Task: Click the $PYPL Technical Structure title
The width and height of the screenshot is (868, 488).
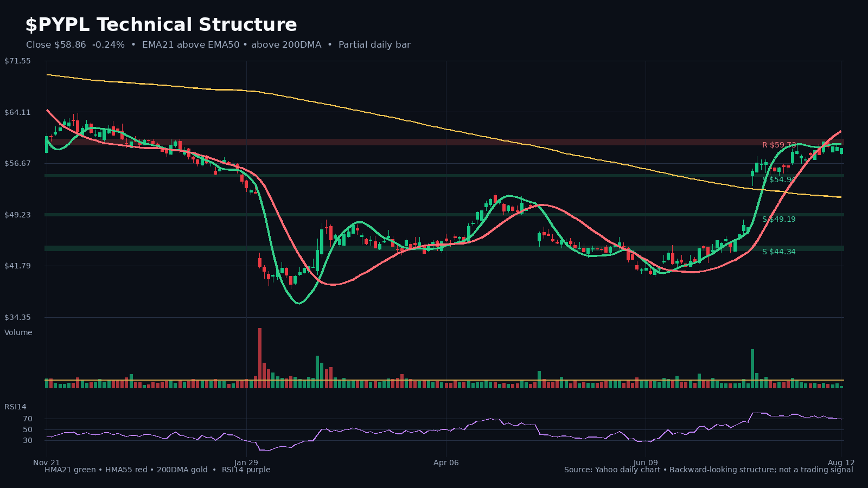Action: [161, 25]
